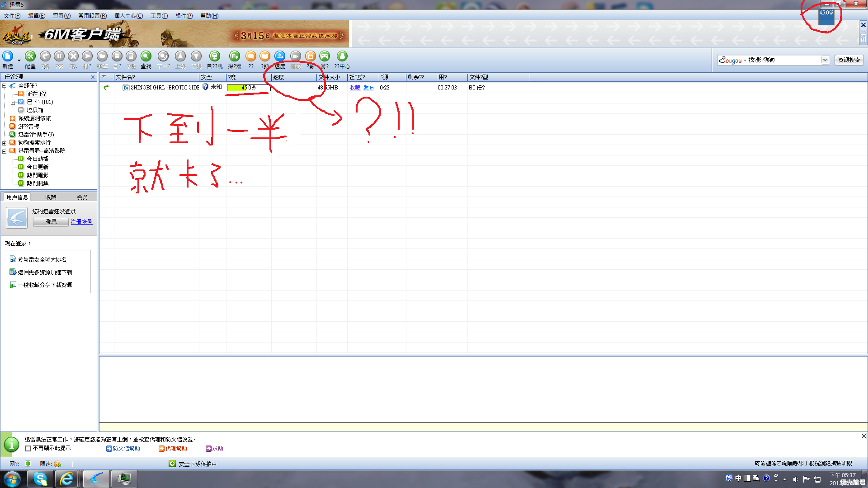
Task: Open the Sougou search dropdown arrow
Action: coord(825,60)
